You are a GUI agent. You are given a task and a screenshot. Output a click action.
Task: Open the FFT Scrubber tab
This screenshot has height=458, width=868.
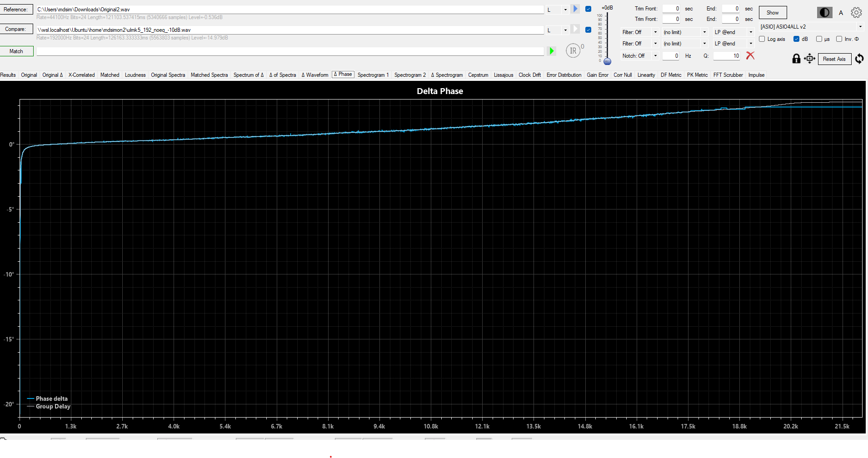[728, 75]
